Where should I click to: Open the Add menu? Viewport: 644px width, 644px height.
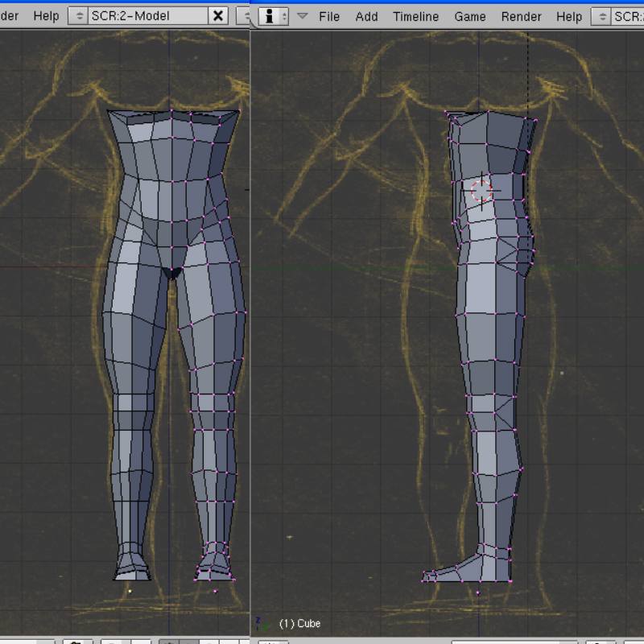click(x=366, y=16)
